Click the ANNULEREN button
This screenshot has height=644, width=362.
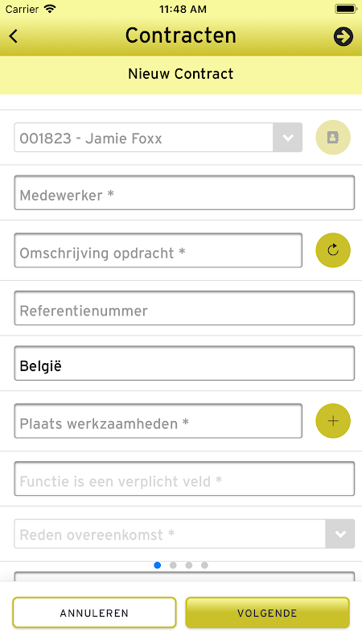[x=94, y=613]
